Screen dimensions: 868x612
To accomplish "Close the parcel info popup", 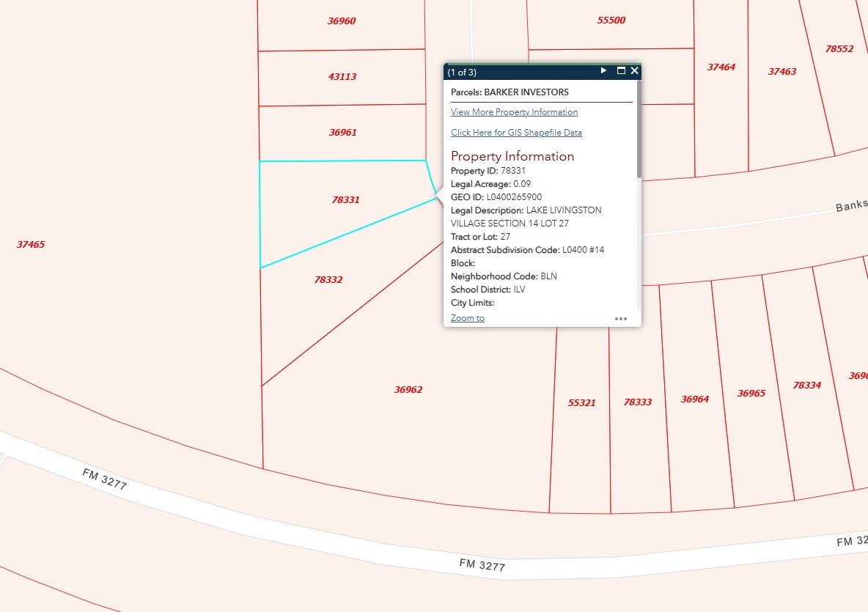I will [635, 71].
